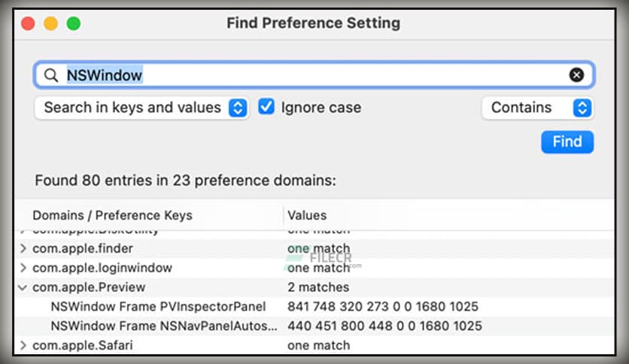The width and height of the screenshot is (629, 364).
Task: Click value 440 451 800 448 0 0 1680 1025
Action: [x=384, y=326]
